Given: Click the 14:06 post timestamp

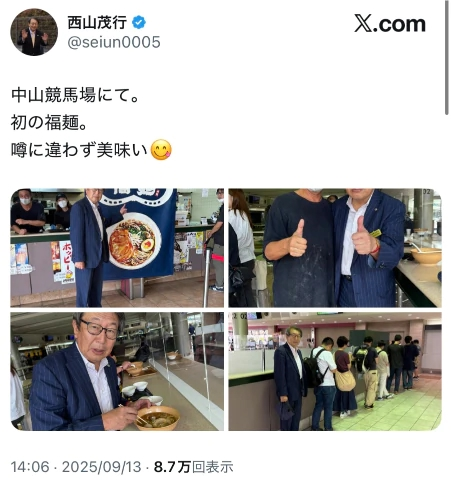Looking at the screenshot, I should click(x=30, y=467).
